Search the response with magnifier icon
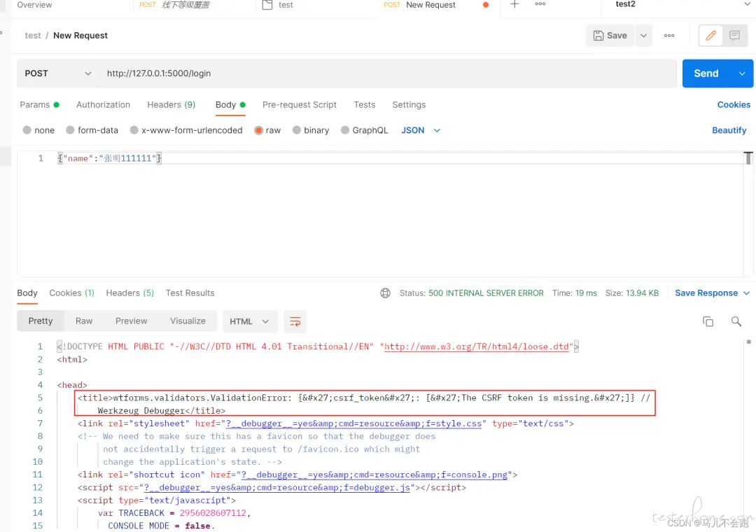 pos(736,321)
